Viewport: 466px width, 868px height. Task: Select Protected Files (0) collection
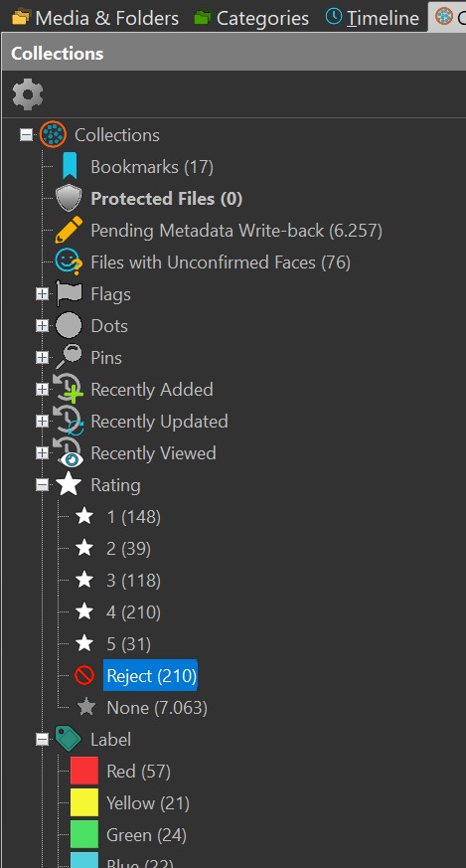167,199
